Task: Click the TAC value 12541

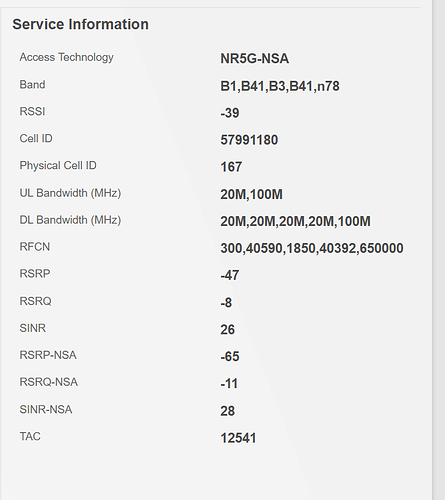Action: pyautogui.click(x=238, y=438)
